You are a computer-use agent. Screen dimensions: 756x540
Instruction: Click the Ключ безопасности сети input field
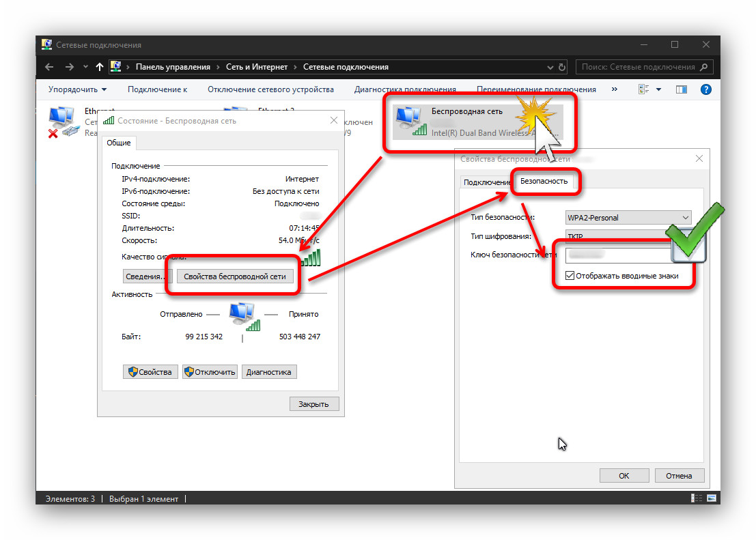(619, 254)
